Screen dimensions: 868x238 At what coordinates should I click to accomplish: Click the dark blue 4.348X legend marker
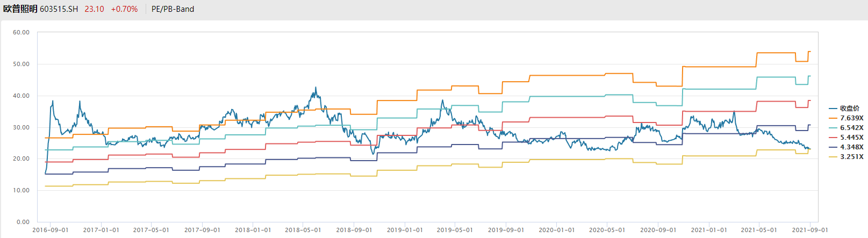(834, 147)
